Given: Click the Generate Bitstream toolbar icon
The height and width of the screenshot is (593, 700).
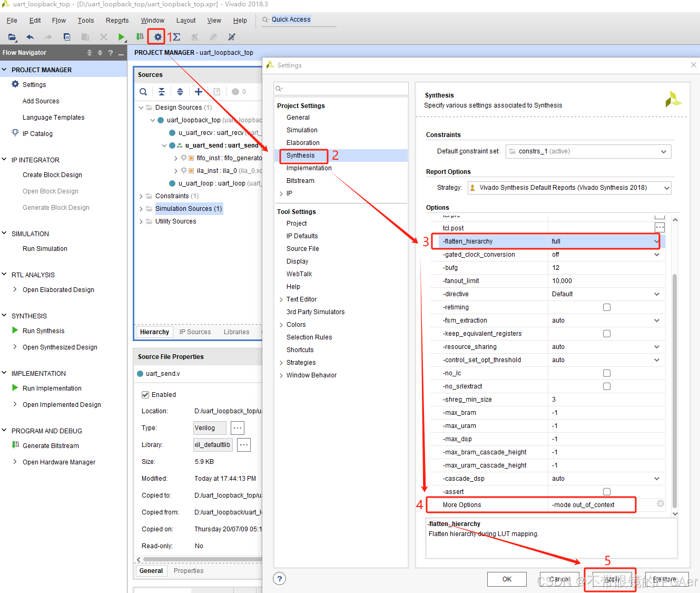Looking at the screenshot, I should pos(140,37).
